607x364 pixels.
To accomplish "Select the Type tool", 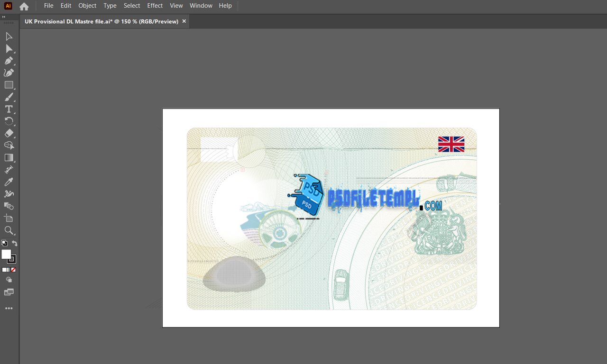I will pyautogui.click(x=9, y=109).
